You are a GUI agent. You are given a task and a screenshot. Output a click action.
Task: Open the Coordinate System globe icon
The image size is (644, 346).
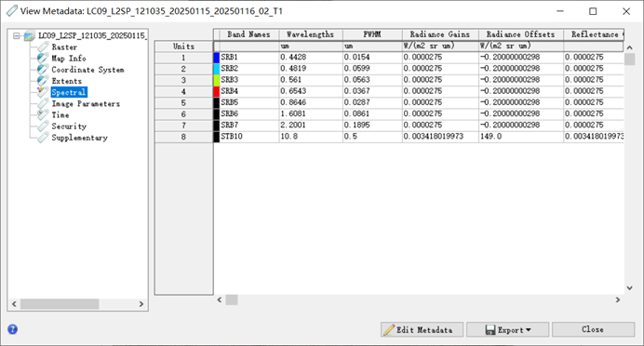(43, 70)
